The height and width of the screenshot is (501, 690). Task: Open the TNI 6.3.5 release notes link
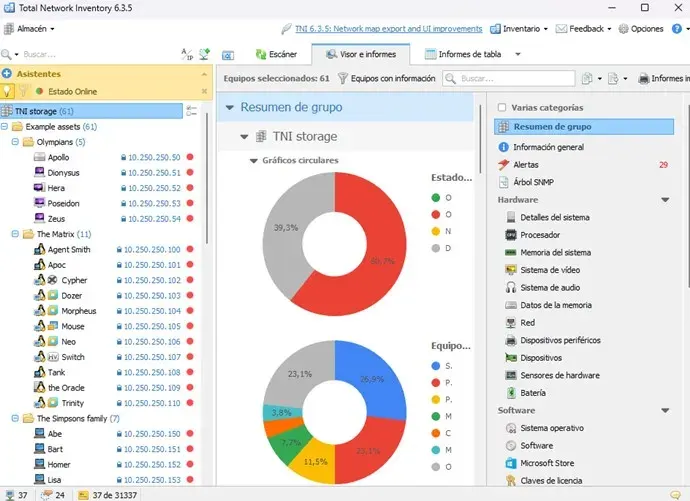[x=389, y=29]
